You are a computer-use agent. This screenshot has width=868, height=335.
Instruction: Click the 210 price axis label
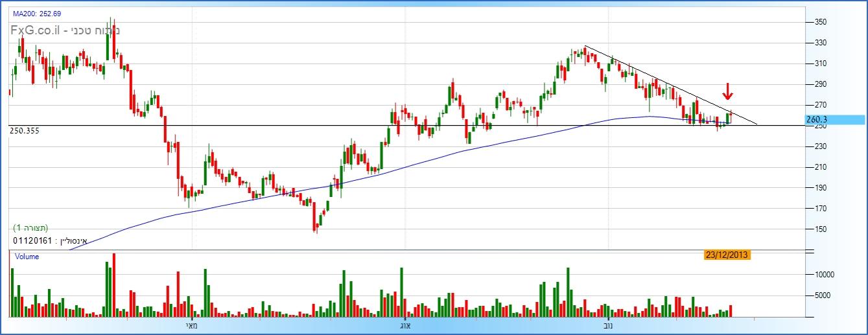coord(819,167)
